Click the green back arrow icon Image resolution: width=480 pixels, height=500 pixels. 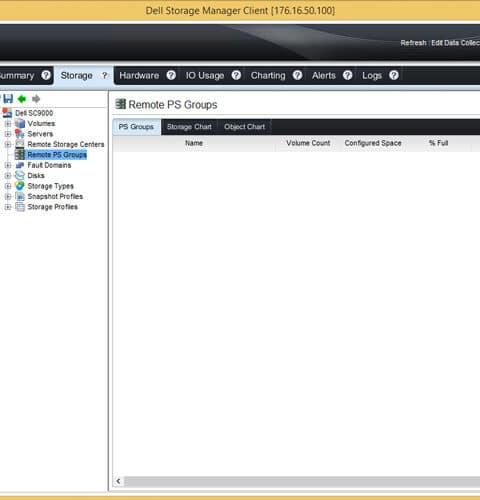coord(22,99)
